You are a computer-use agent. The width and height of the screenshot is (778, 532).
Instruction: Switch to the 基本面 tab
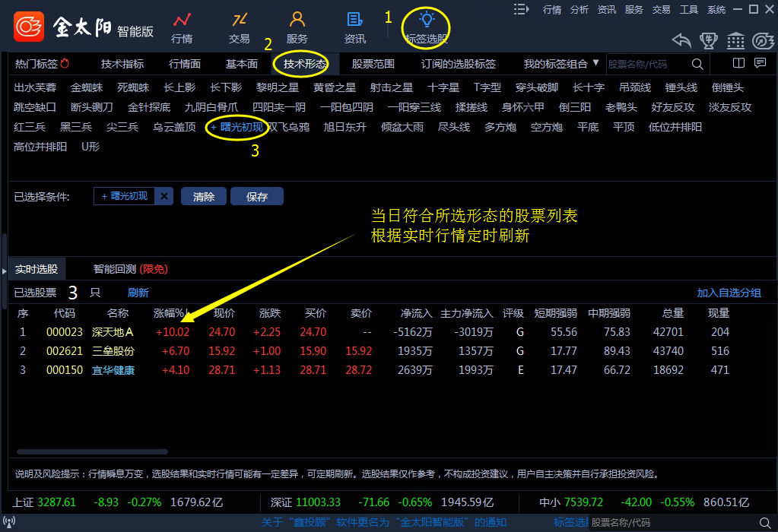(242, 64)
